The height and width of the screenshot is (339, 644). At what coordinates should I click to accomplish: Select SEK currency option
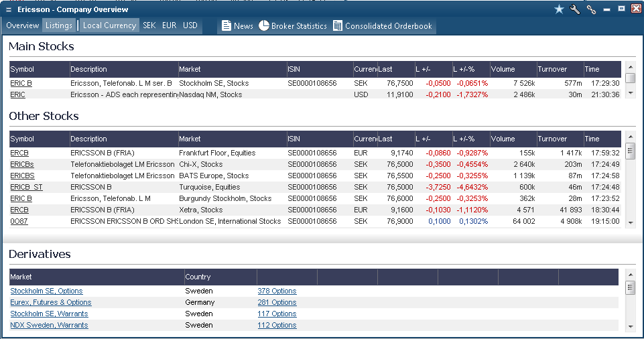149,25
